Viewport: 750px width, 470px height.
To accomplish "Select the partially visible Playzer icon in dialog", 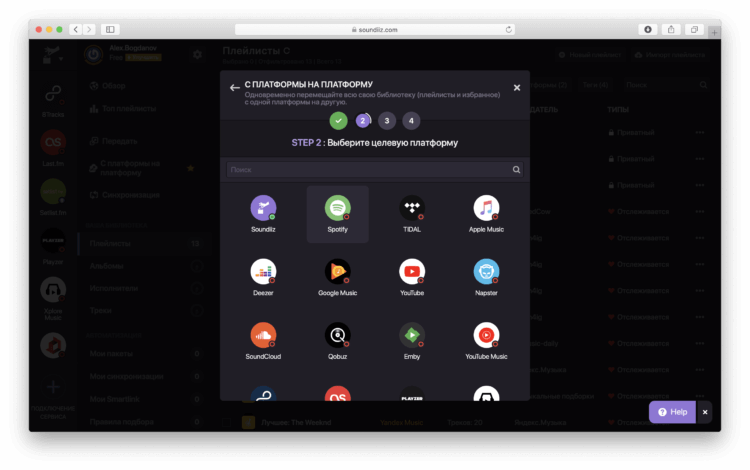I will point(412,393).
